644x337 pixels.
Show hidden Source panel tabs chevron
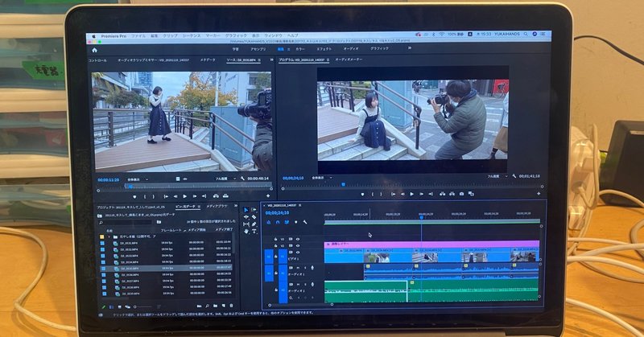tap(271, 60)
